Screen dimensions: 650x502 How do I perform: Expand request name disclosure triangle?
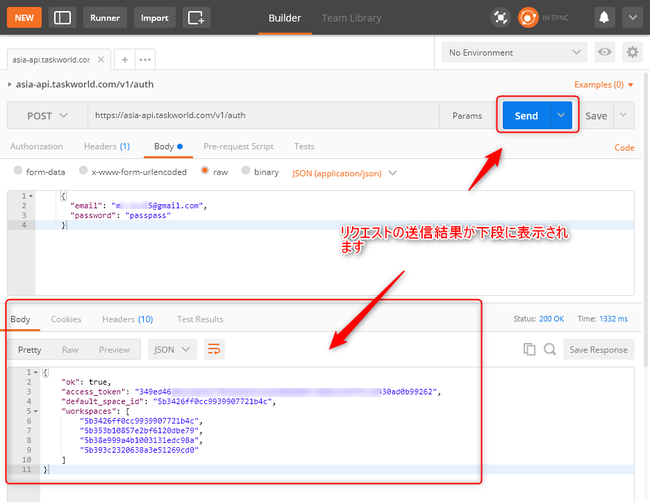(10, 84)
